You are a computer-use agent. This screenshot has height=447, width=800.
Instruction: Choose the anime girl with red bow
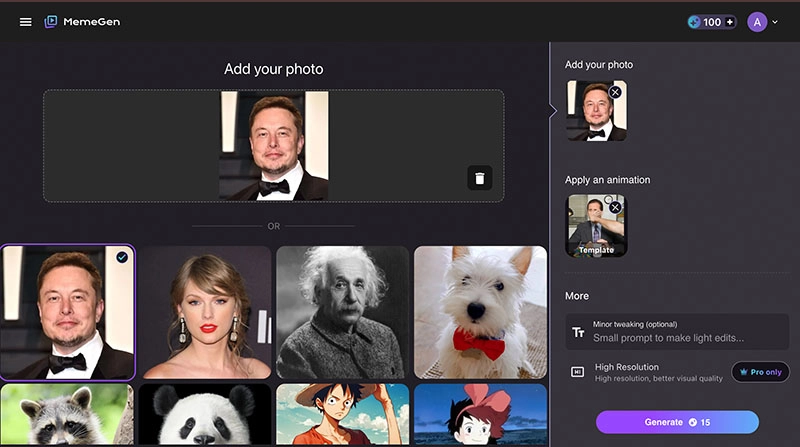[x=480, y=414]
